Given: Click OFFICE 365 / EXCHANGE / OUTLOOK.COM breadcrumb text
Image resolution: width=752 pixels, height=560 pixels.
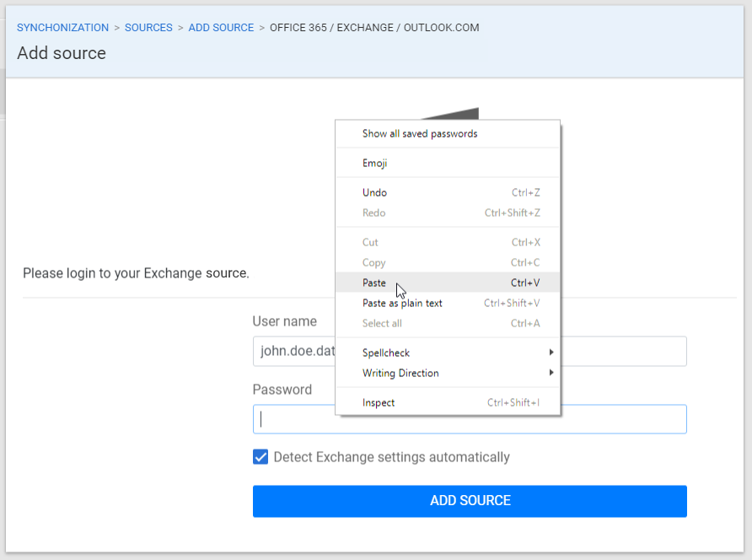Looking at the screenshot, I should pyautogui.click(x=374, y=27).
